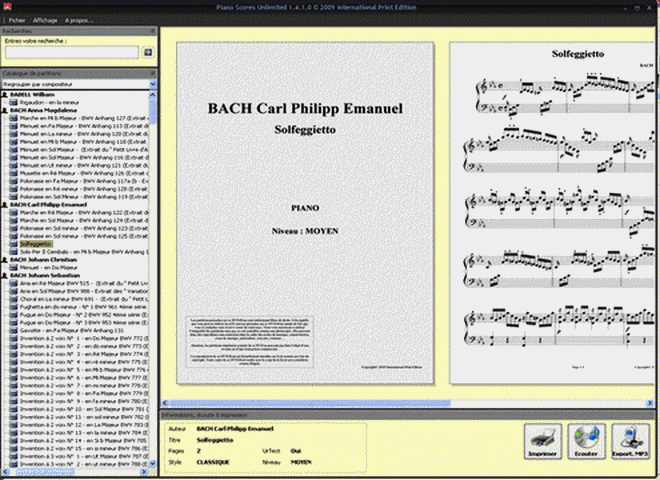Open the Fichier menu
Screen dimensions: 660x480
(17, 20)
